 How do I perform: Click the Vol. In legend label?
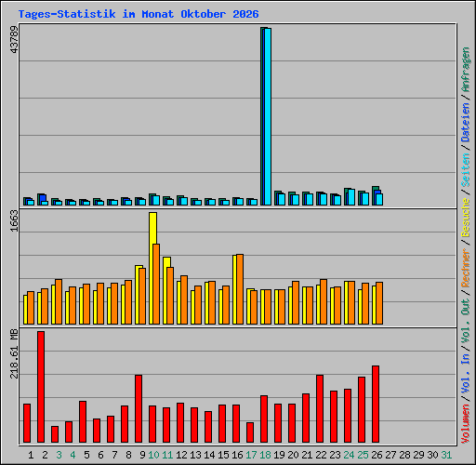[x=466, y=374]
